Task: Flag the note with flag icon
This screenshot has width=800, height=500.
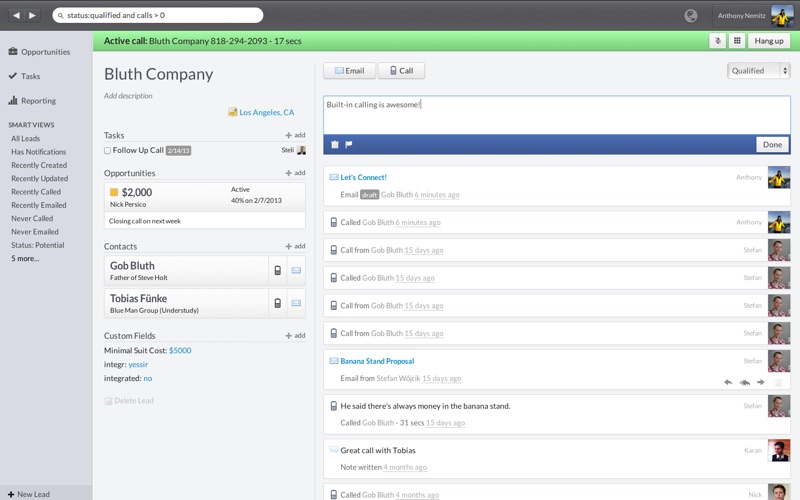Action: [348, 144]
